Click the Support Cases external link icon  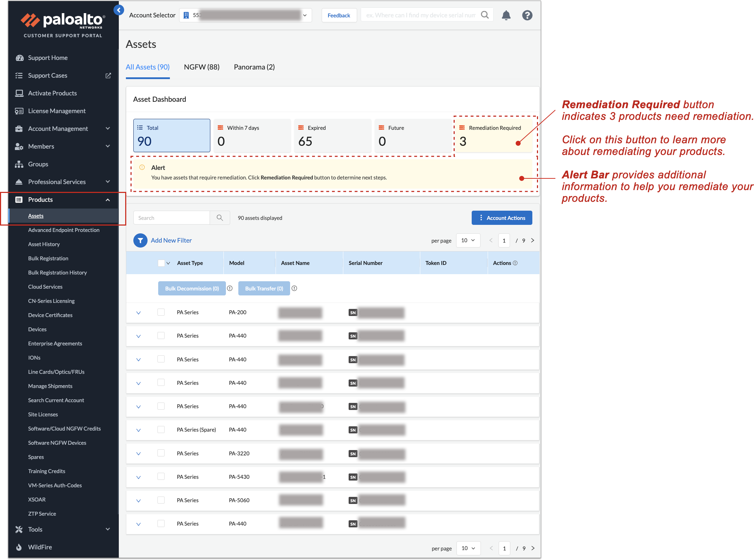point(108,76)
